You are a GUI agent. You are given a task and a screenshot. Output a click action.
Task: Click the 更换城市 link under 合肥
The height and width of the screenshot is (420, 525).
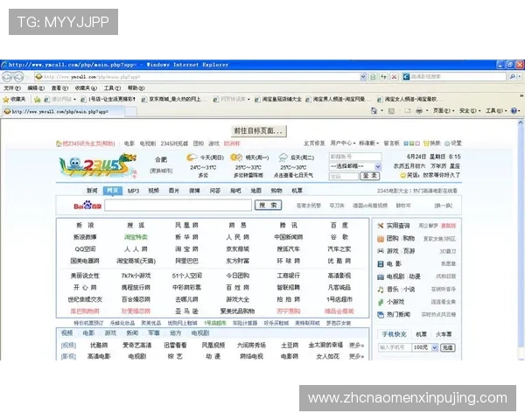[161, 171]
